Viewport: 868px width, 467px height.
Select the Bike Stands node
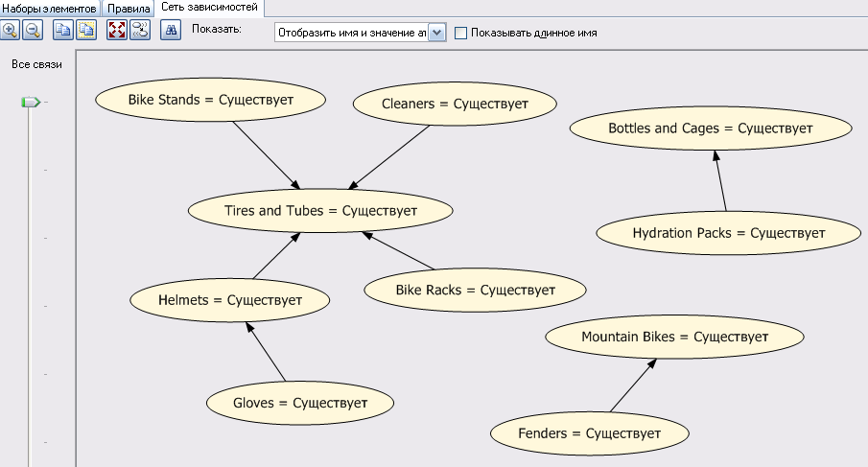pos(210,100)
